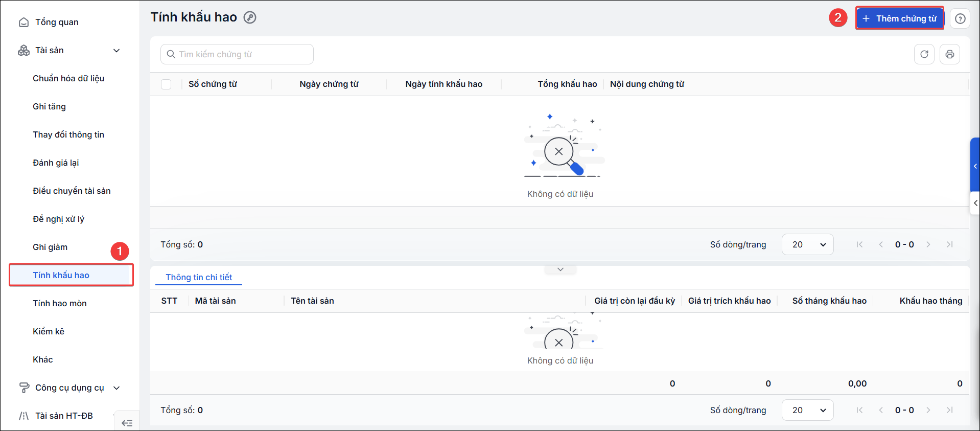Open Khác menu item

43,359
